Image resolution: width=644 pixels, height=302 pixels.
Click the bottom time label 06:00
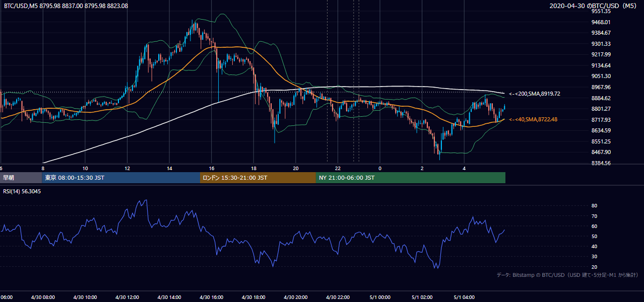pyautogui.click(x=6, y=297)
